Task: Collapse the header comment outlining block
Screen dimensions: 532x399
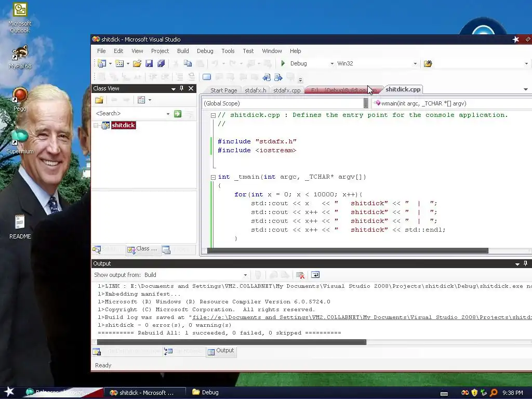Action: [x=213, y=115]
